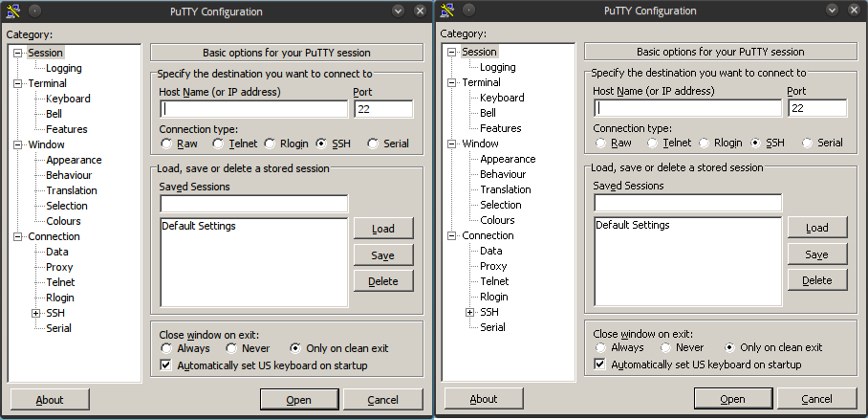Image resolution: width=868 pixels, height=420 pixels.
Task: Collapse the Connection tree node in left window
Action: coord(18,236)
